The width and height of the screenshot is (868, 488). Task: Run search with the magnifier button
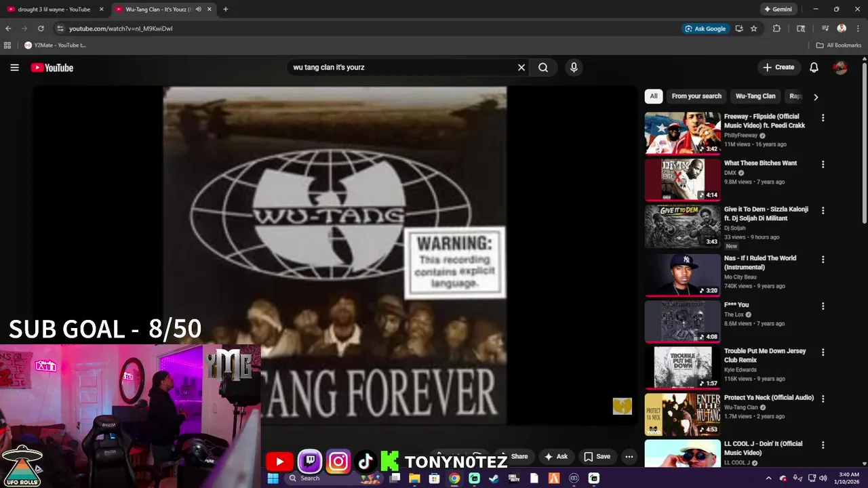543,67
